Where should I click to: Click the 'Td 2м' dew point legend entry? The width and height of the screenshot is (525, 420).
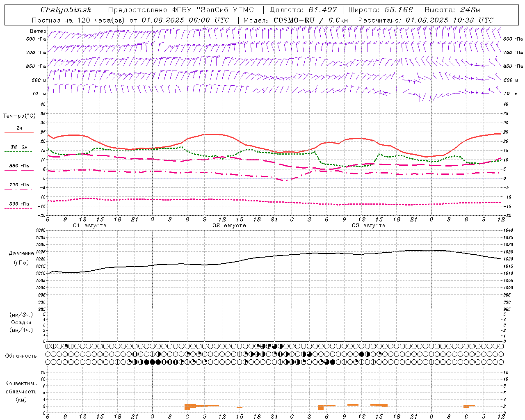point(19,147)
